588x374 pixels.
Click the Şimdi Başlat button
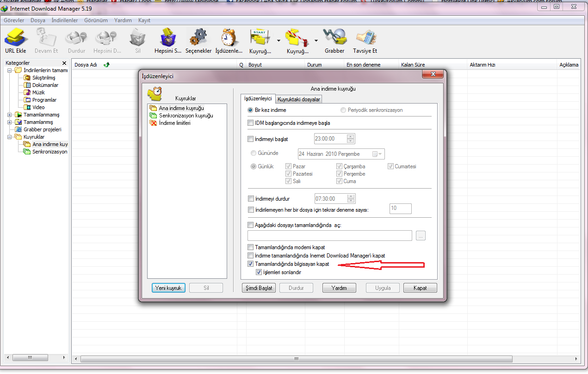[x=259, y=288]
